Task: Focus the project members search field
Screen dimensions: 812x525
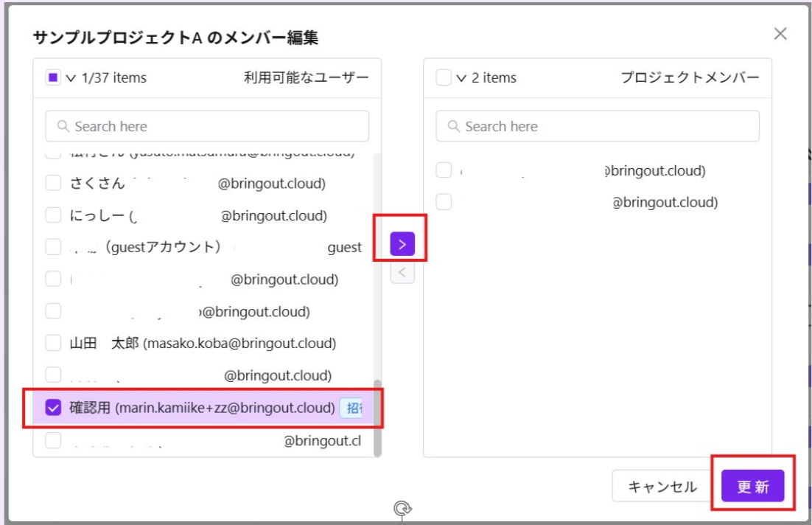Action: coord(598,126)
